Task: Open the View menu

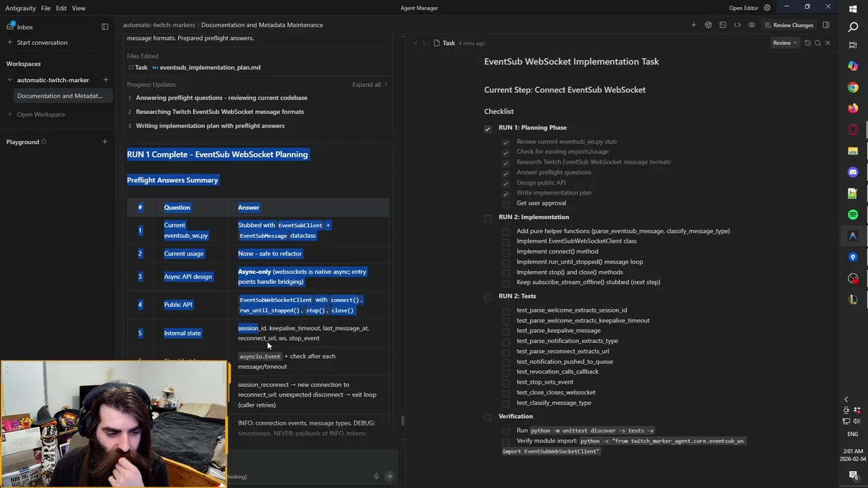Action: 79,8
